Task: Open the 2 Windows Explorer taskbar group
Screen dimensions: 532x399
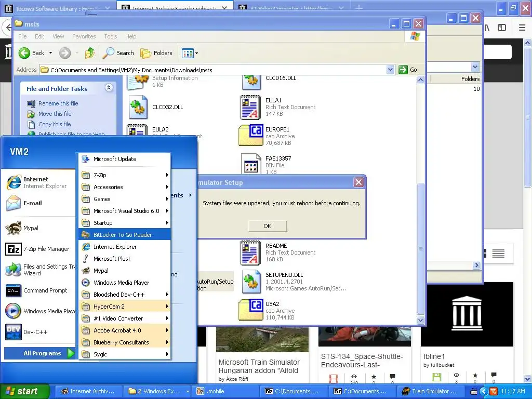Action: [x=156, y=391]
